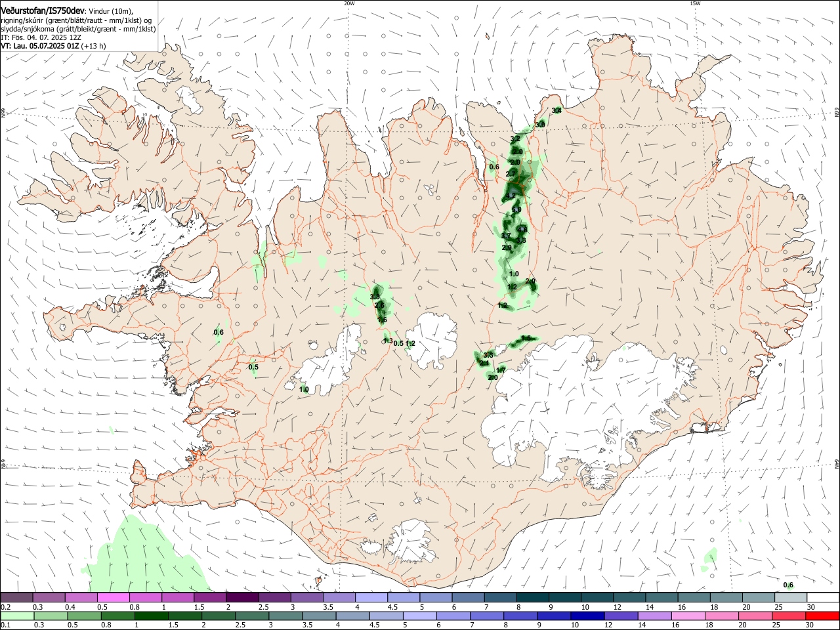Screen dimensions: 840x630
Task: Click the 15W longitude label
Action: (x=695, y=3)
